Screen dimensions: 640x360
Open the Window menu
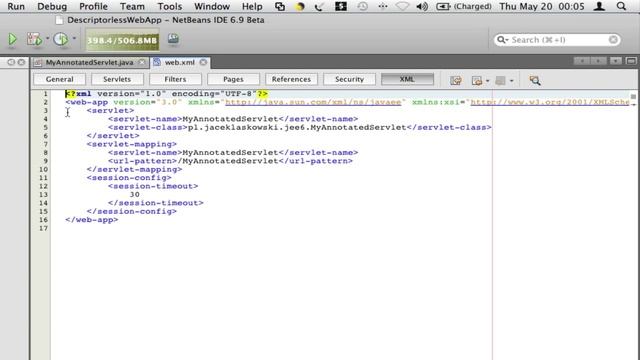(x=212, y=7)
